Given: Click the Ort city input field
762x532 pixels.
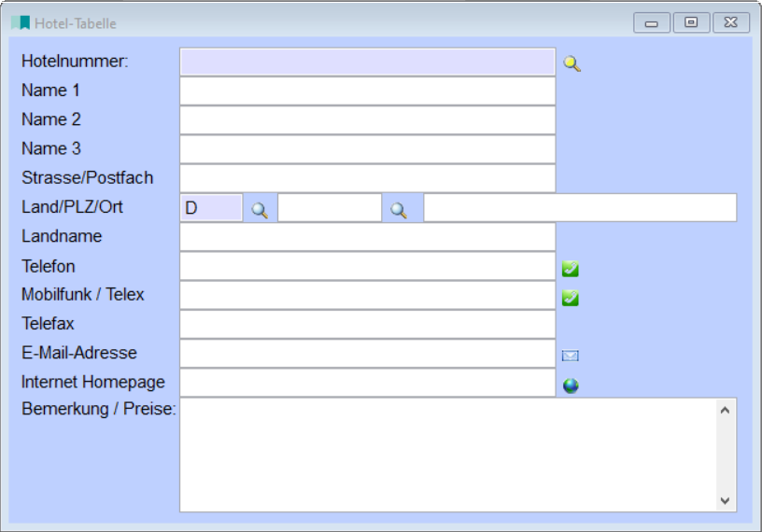Looking at the screenshot, I should 579,207.
